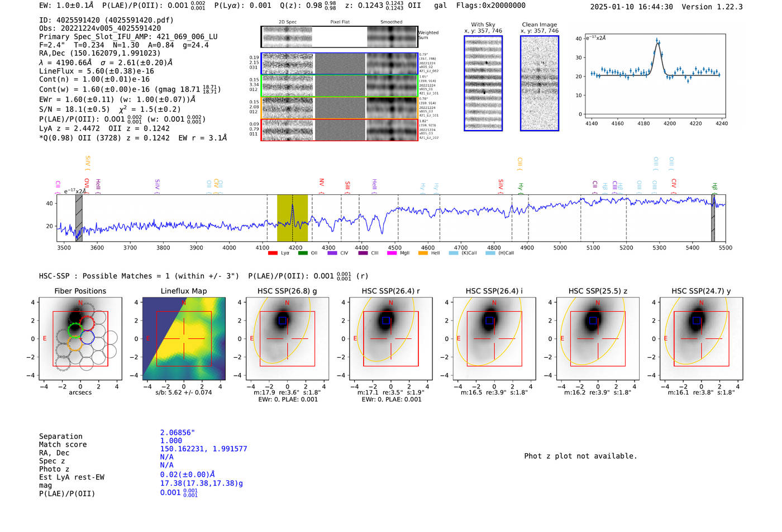The image size is (782, 532).
Task: Click the yellow highlighted line region in spectrum
Action: [292, 218]
